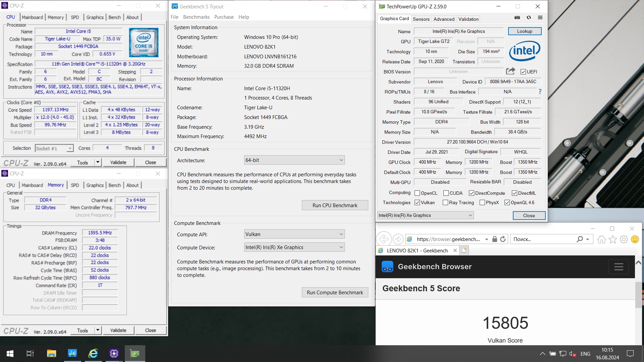Open Internet Explorer from the taskbar

coord(93,354)
